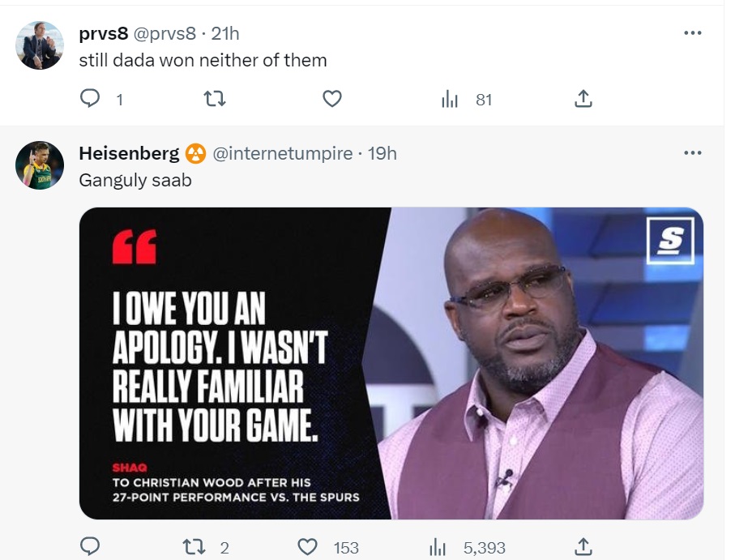Viewport: 748px width, 560px height.
Task: Share prvs8's tweet
Action: [583, 100]
